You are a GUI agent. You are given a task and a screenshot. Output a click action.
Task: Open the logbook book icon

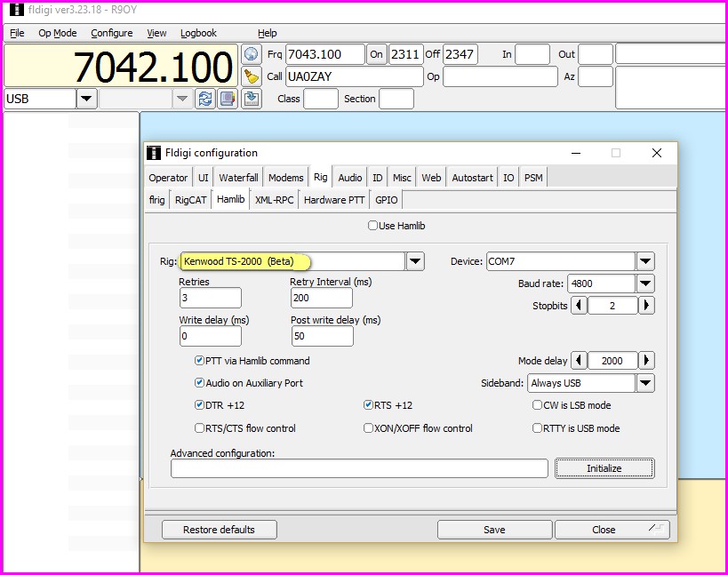[228, 99]
